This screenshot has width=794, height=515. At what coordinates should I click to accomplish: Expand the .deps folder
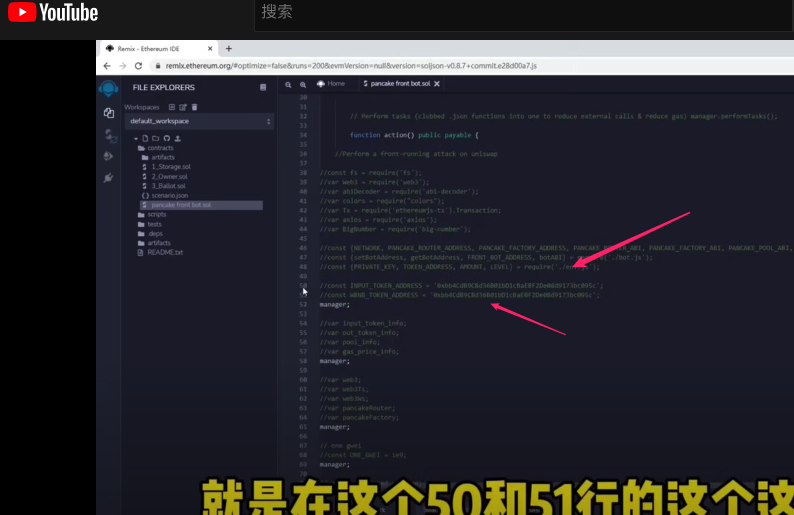(150, 233)
